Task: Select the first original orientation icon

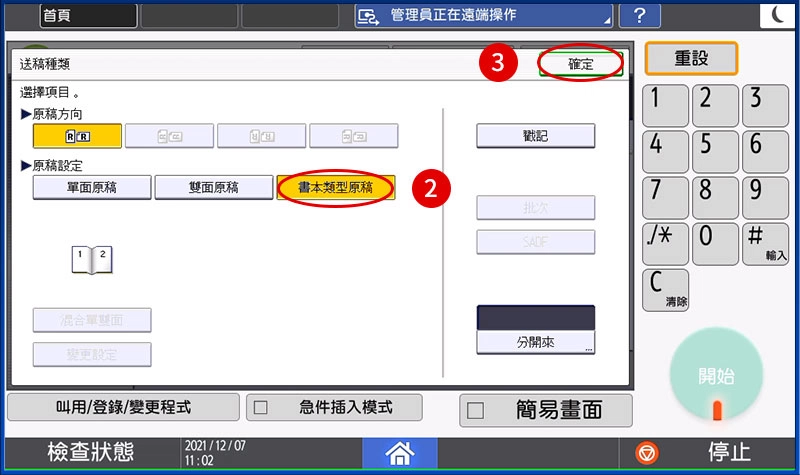Action: coord(77,136)
